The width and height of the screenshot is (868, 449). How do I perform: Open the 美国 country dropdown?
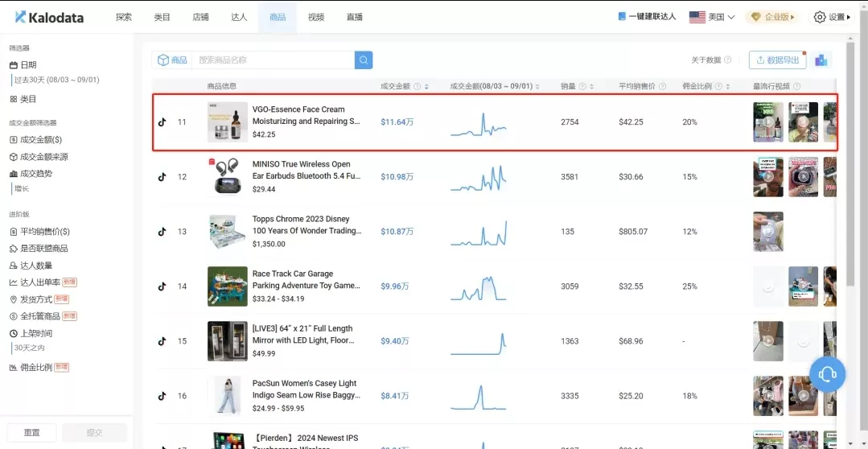(x=712, y=17)
